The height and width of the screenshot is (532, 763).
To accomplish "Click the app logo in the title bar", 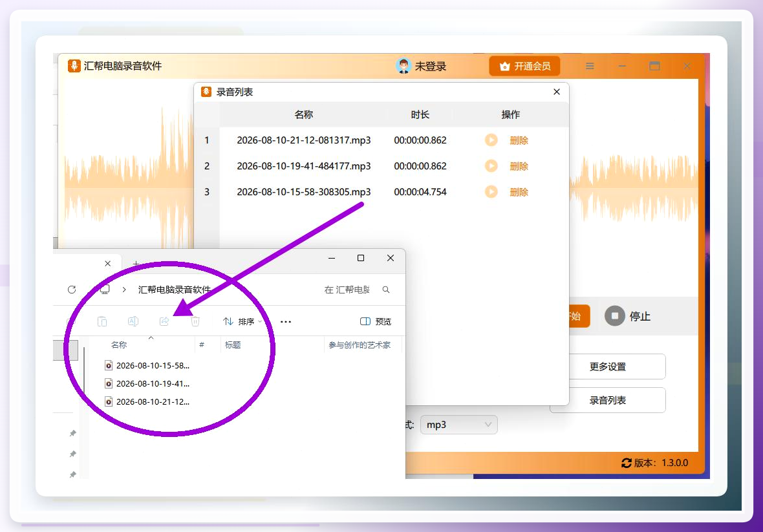I will pos(74,66).
